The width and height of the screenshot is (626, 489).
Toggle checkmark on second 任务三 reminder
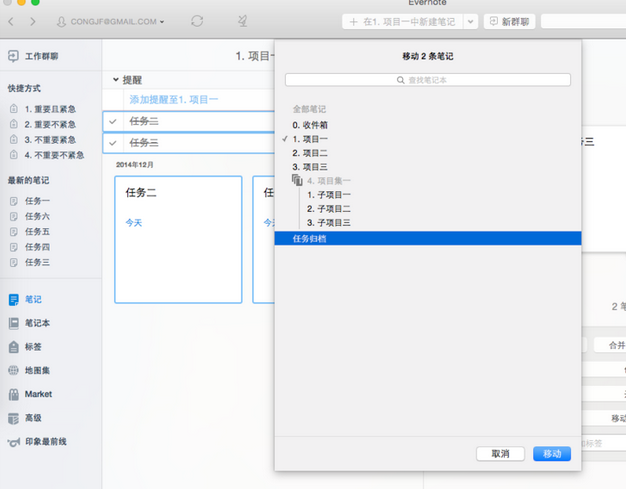click(x=113, y=143)
